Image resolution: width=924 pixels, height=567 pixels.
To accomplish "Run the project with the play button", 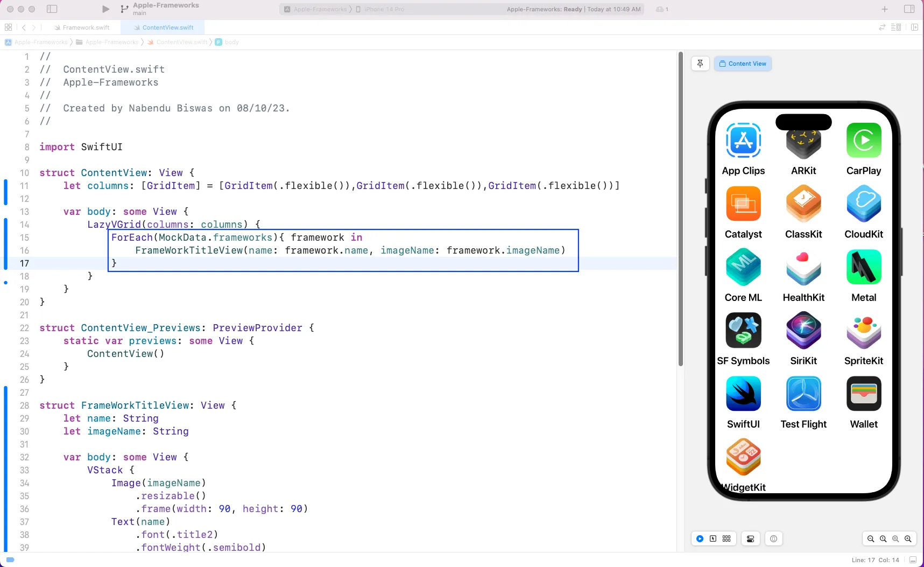I will 105,9.
